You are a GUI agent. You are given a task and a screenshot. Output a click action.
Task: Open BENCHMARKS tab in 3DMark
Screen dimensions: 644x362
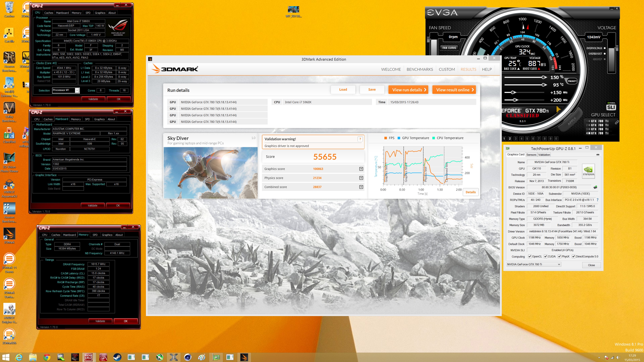pos(420,69)
